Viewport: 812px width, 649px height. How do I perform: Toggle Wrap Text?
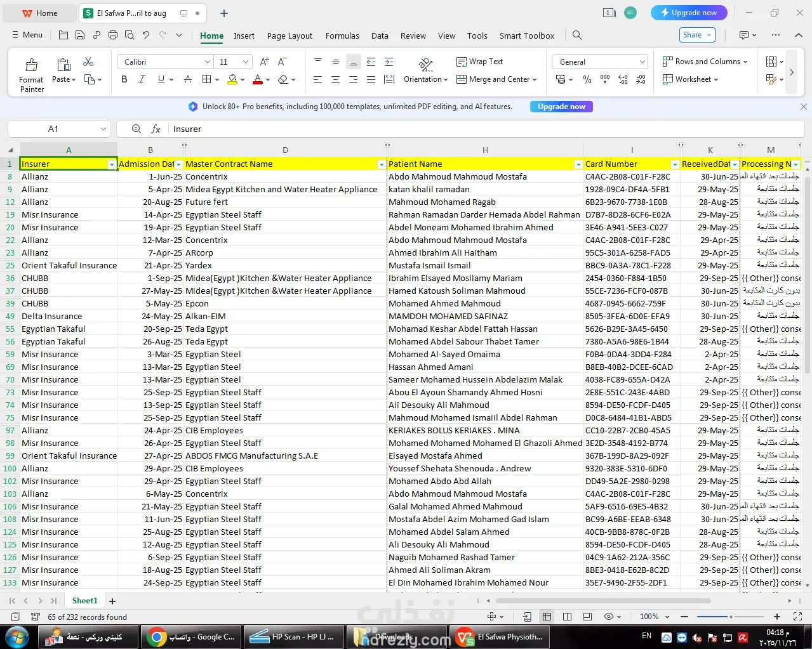coord(479,62)
